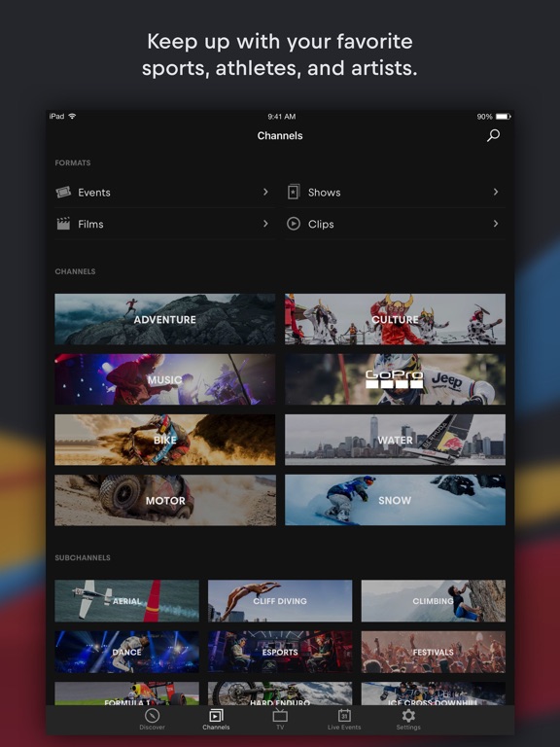Open the Water channel
560x747 pixels.
(x=396, y=440)
